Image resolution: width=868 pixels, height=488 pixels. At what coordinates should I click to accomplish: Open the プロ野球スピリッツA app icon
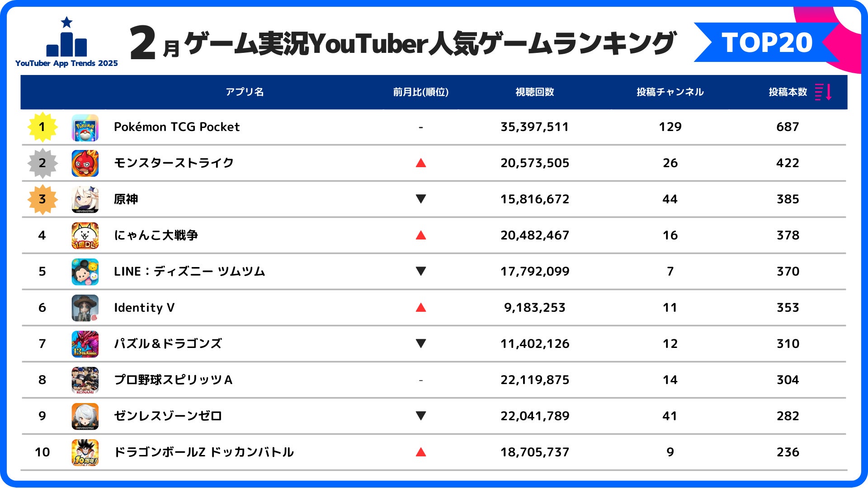click(x=85, y=380)
